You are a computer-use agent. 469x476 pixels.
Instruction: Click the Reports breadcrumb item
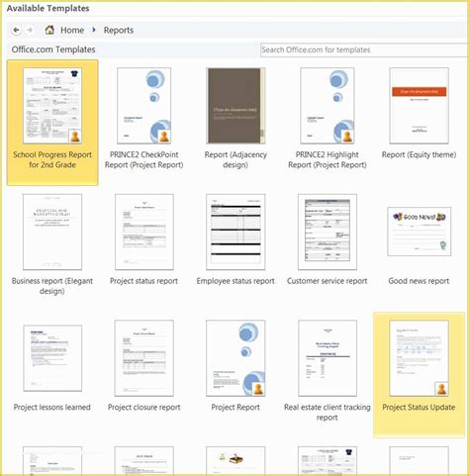click(x=119, y=30)
